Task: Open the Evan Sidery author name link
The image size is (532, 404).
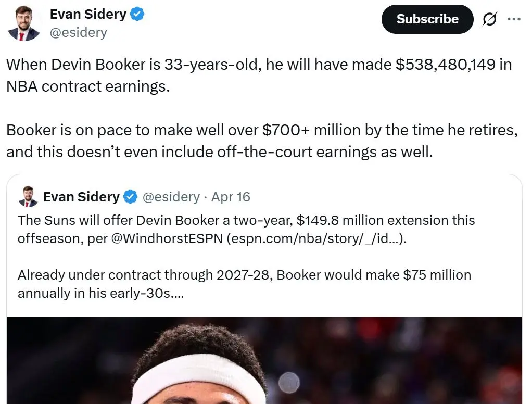Action: tap(88, 14)
